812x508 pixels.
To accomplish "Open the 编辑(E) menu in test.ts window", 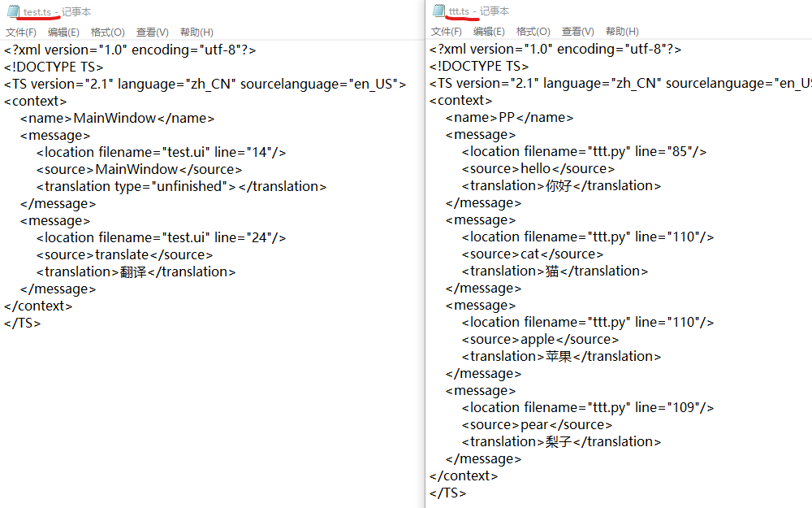I will point(64,32).
